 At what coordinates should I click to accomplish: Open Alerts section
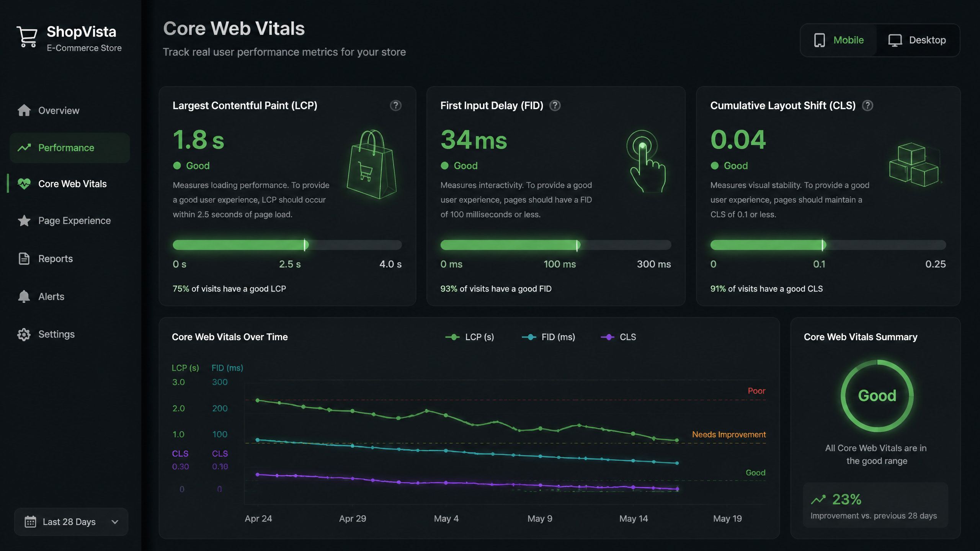(70, 297)
